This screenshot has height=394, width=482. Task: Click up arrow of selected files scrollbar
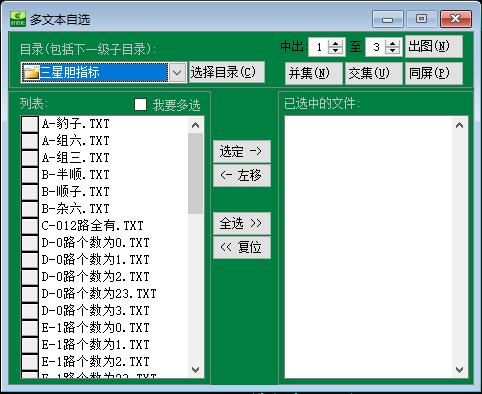[x=460, y=125]
